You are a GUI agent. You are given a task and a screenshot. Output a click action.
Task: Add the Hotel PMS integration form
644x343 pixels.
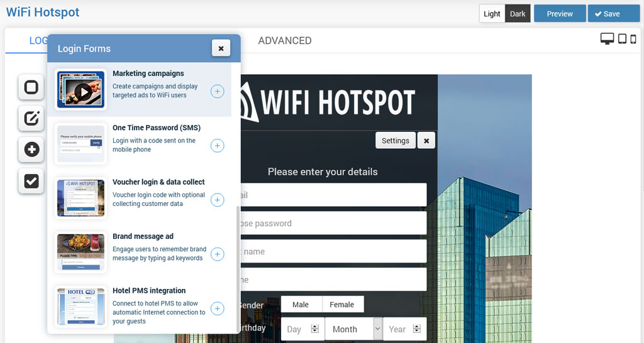pos(217,308)
